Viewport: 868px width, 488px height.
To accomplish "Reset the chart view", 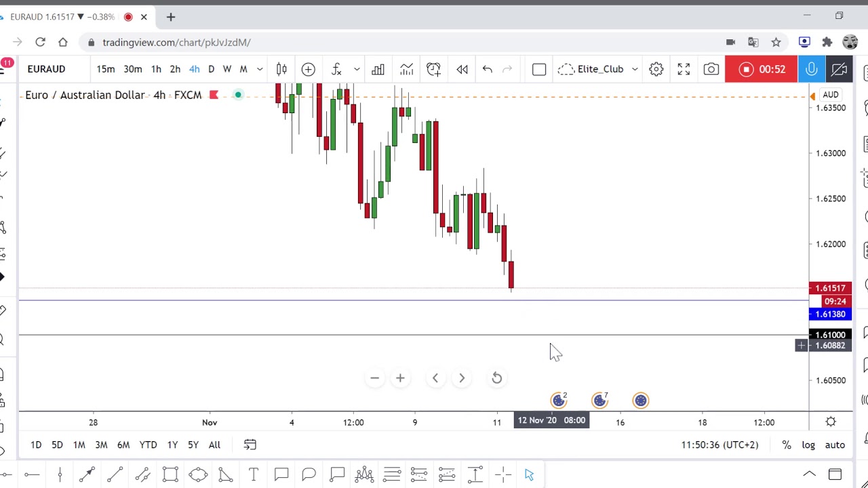I will [497, 378].
